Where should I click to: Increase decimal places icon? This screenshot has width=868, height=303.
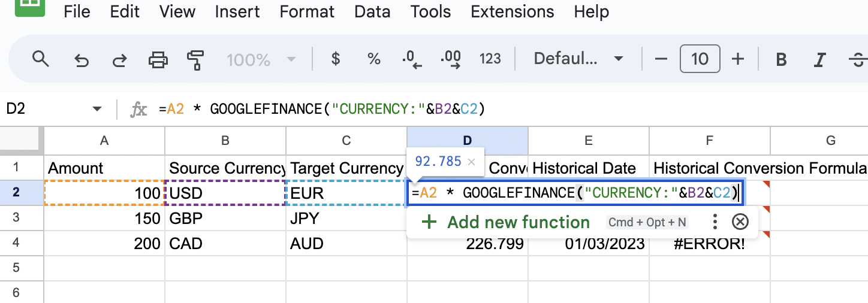click(450, 59)
